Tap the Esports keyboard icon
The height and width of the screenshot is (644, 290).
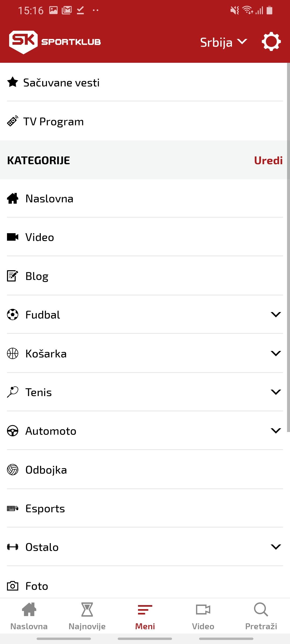(x=13, y=508)
